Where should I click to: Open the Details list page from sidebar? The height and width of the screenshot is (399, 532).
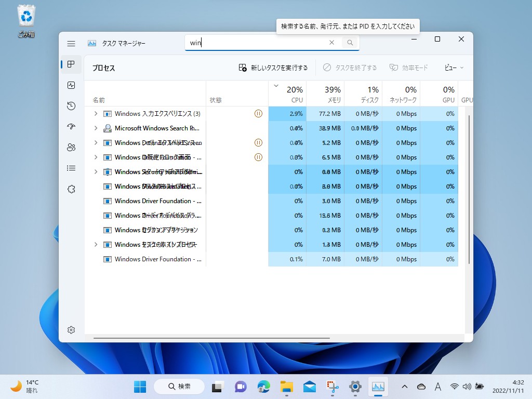71,168
